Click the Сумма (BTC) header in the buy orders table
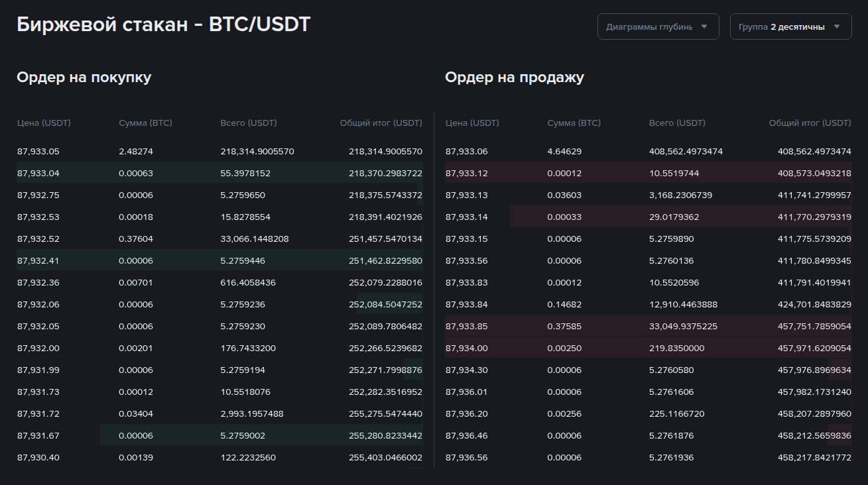 point(145,123)
